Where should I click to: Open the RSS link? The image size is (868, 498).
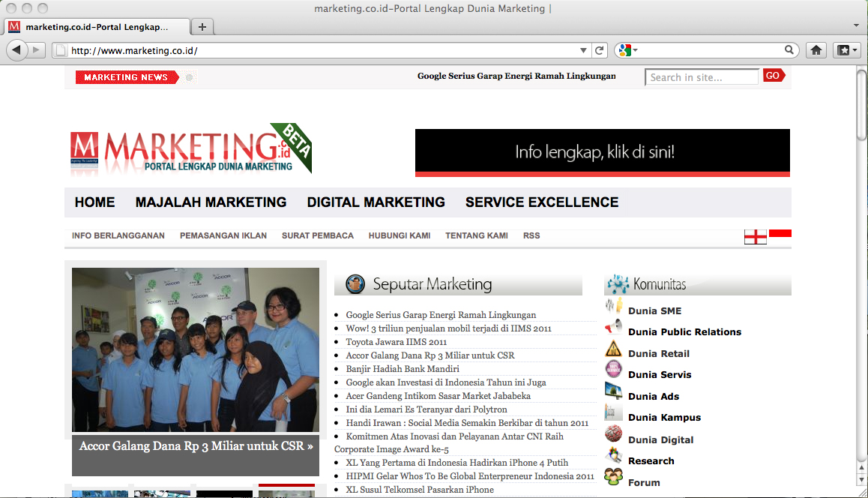tap(531, 235)
